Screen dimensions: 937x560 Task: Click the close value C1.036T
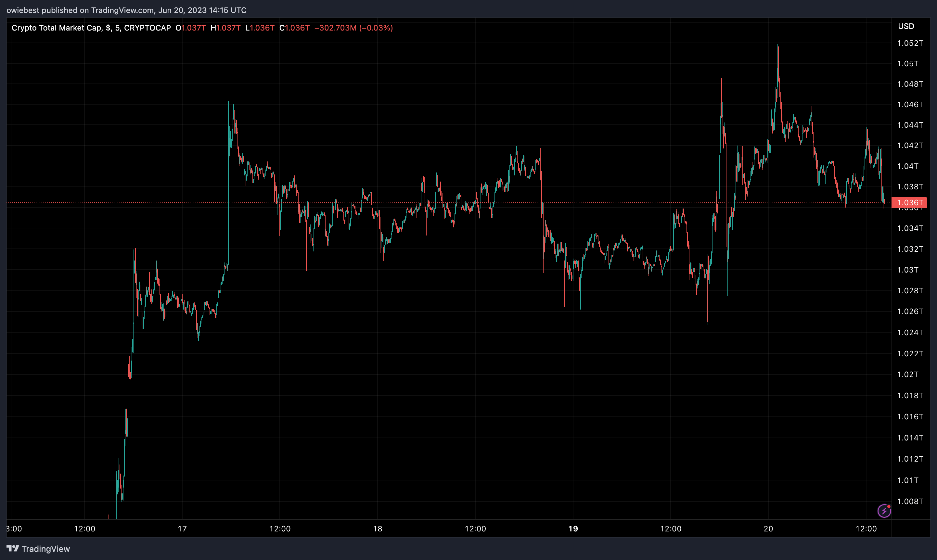(x=294, y=28)
